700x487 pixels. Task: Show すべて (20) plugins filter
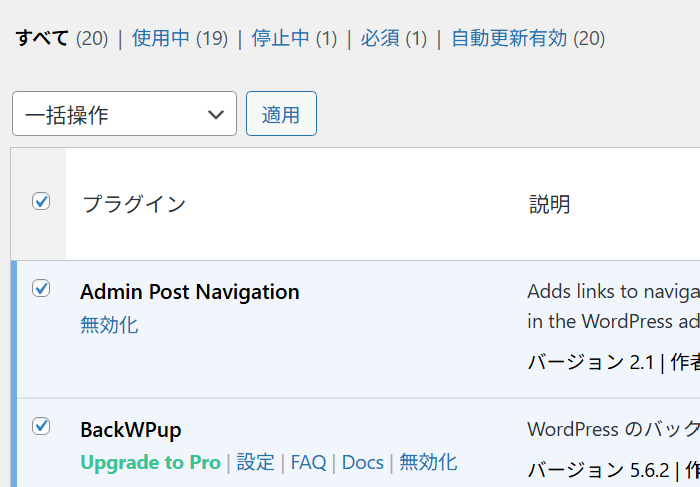[x=61, y=39]
